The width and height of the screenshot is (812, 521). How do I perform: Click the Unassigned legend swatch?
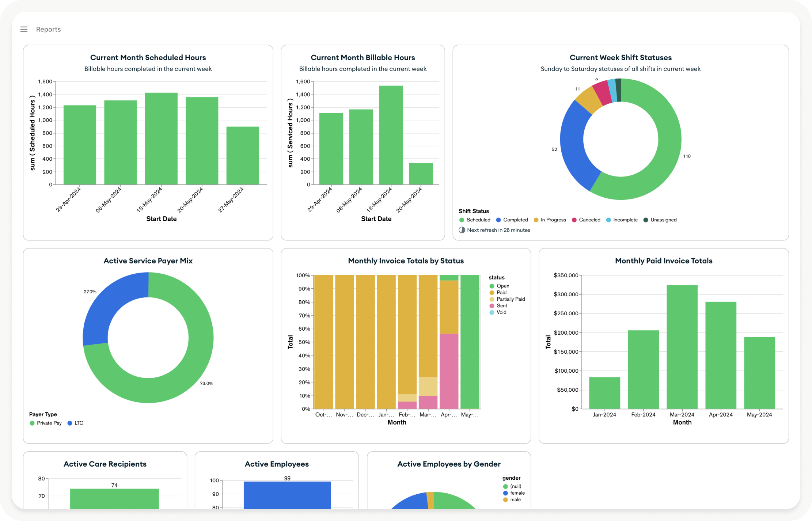tap(646, 220)
